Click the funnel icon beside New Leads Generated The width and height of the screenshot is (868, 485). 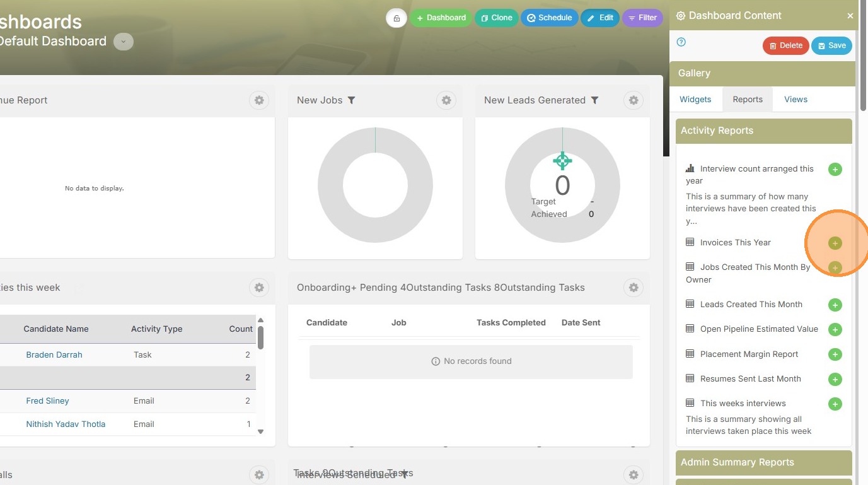click(594, 100)
